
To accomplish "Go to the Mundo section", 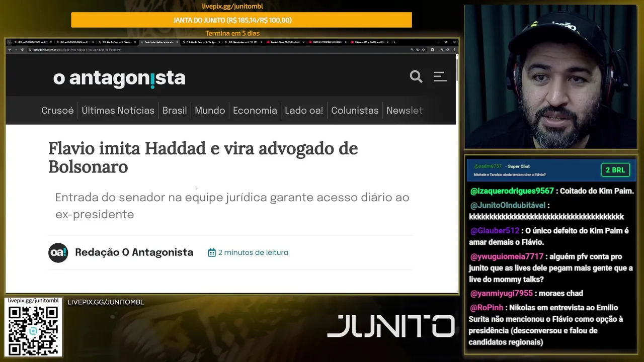I will (x=210, y=111).
